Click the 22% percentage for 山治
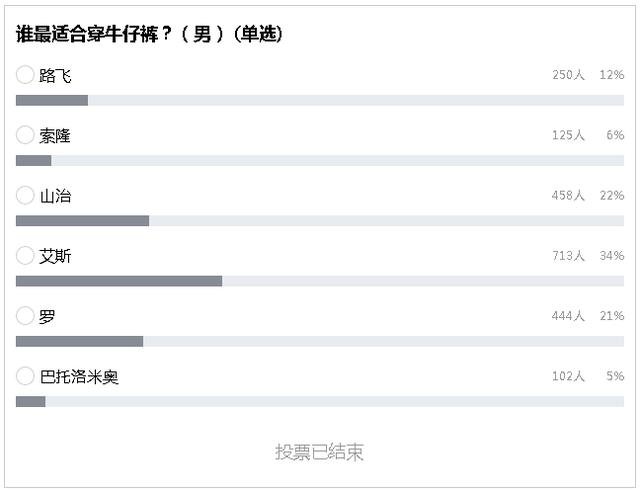The image size is (640, 492). coord(612,196)
